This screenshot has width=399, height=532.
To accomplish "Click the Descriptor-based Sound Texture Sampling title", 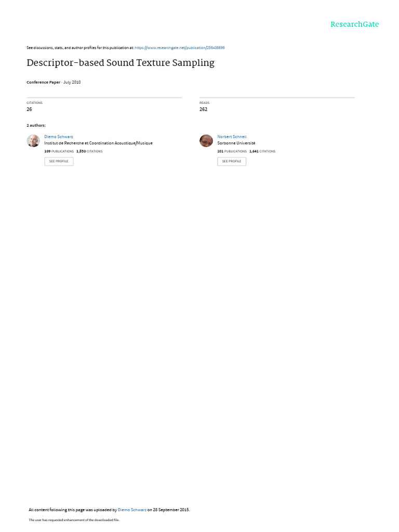I will point(121,63).
